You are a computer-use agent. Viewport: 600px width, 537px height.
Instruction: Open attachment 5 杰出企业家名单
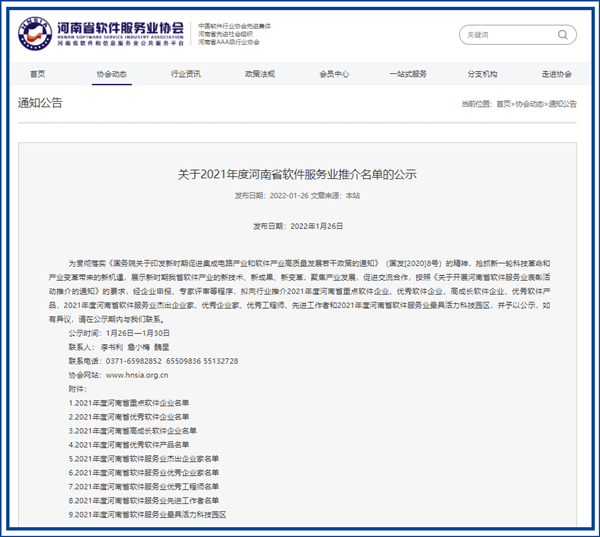point(143,459)
